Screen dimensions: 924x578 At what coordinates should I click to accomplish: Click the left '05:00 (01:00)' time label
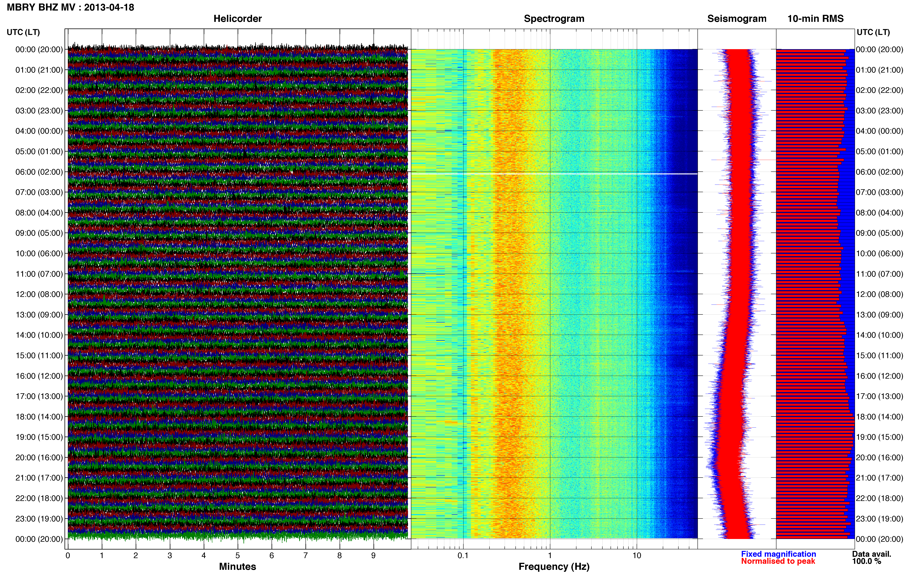tap(39, 151)
